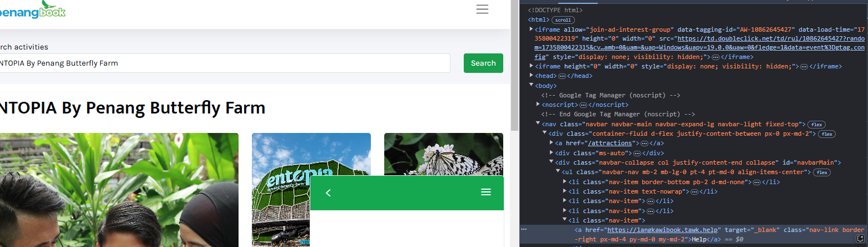868x247 pixels.
Task: Expand the doubleclick iframe node
Action: 531,29
